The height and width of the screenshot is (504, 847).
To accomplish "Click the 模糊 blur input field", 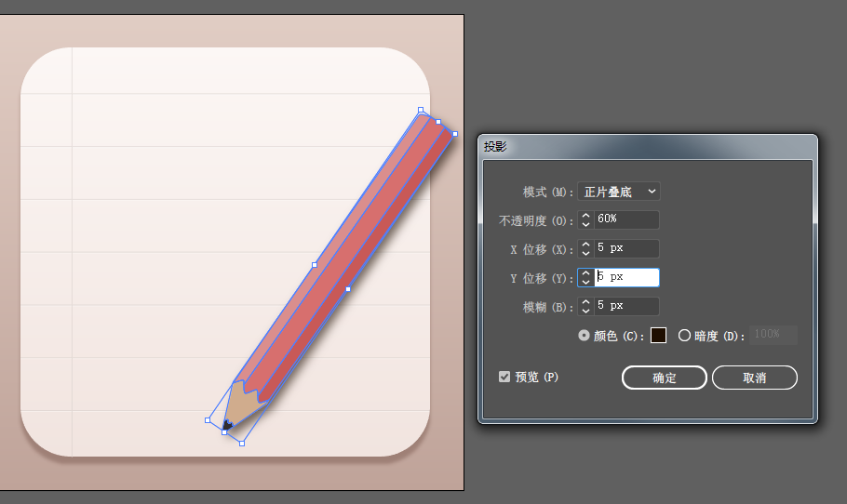I will 626,306.
